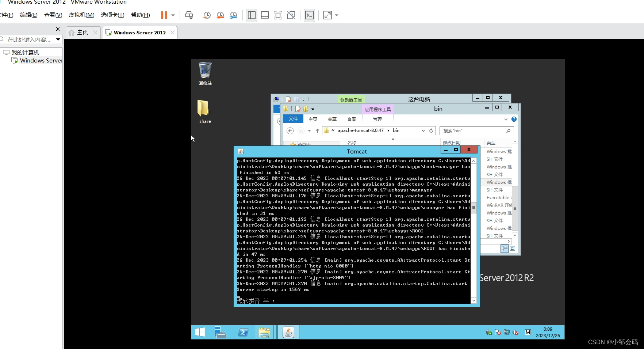This screenshot has height=349, width=644.
Task: Click the Tomcat window Java title icon
Action: coord(241,151)
